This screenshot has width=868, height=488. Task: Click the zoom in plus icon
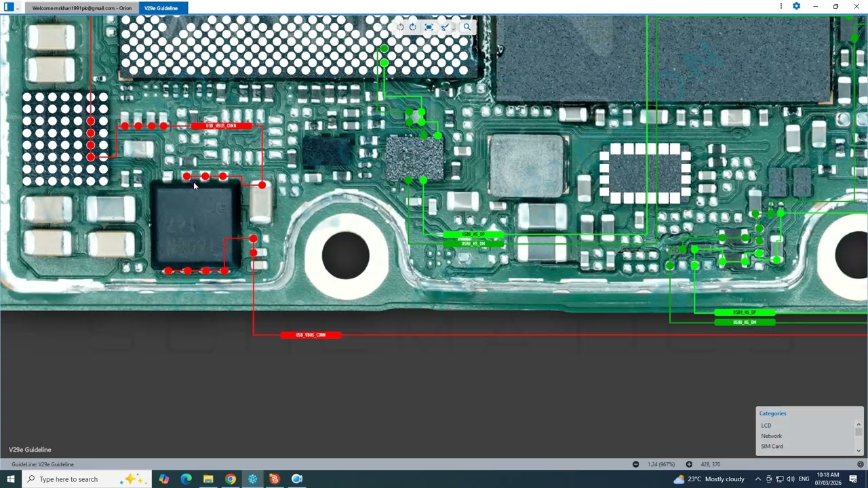[x=689, y=464]
